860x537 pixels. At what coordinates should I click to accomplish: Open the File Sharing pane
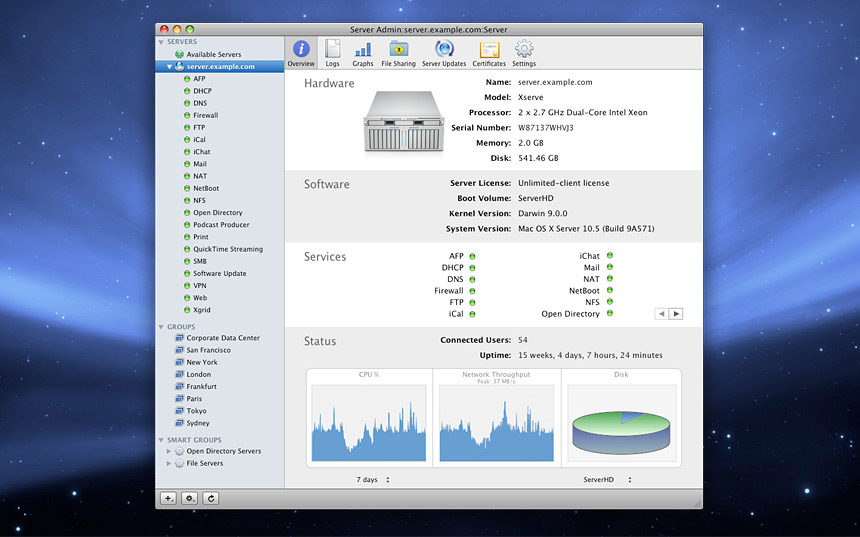pyautogui.click(x=398, y=53)
